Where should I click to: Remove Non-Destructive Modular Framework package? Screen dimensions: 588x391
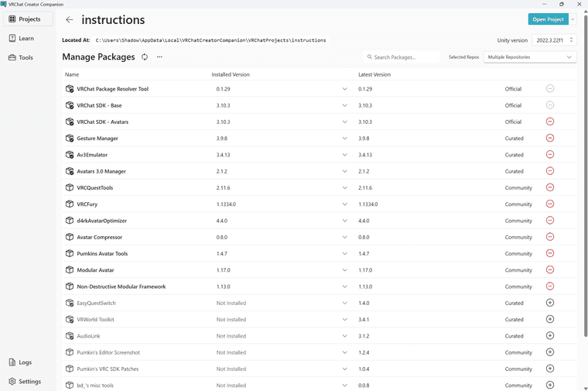[550, 286]
